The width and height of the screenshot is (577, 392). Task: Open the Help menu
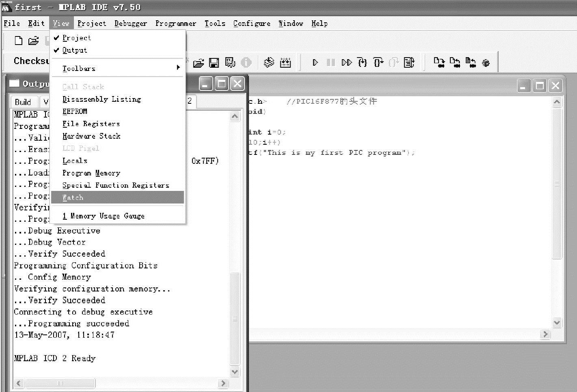click(x=319, y=24)
